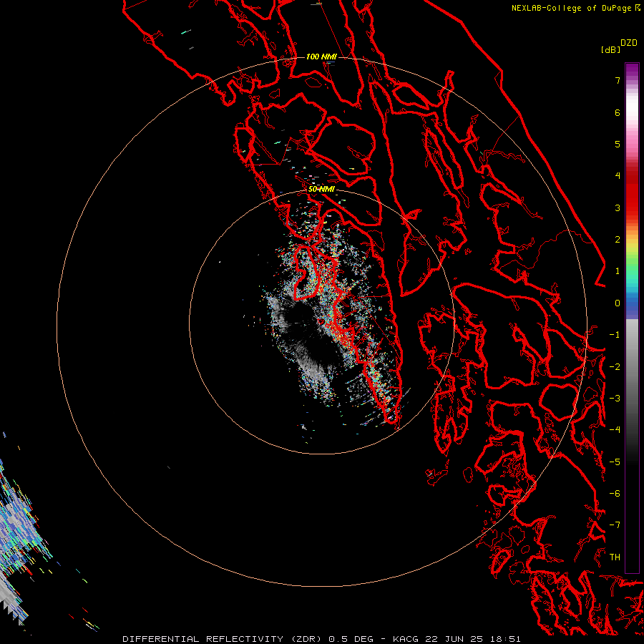The image size is (644, 644).
Task: Click the 6 dB value on the color scale
Action: (618, 112)
